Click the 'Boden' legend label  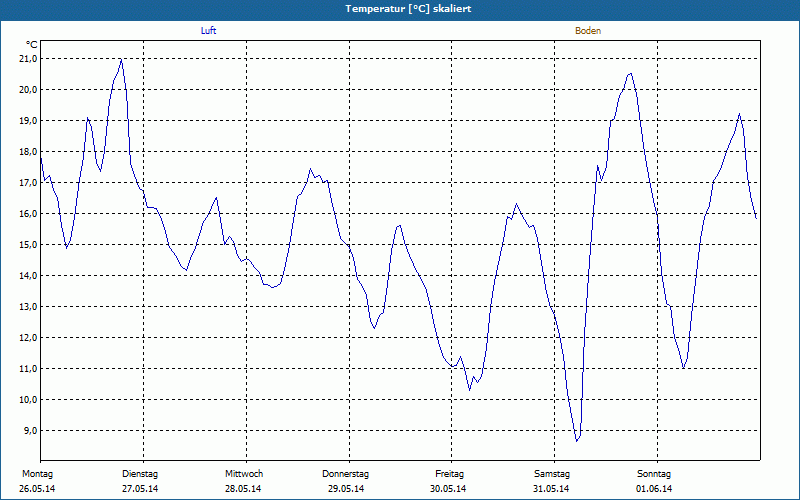[x=588, y=31]
